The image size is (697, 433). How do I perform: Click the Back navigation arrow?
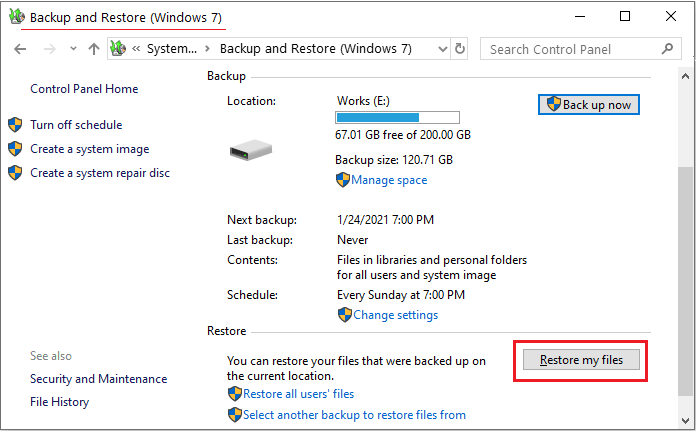[20, 49]
